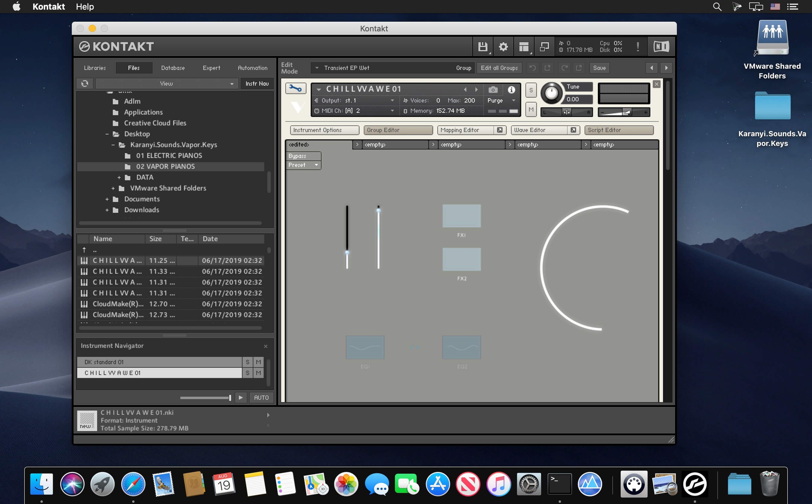Open Spotlight search in menu bar
This screenshot has width=812, height=504.
[x=717, y=7]
